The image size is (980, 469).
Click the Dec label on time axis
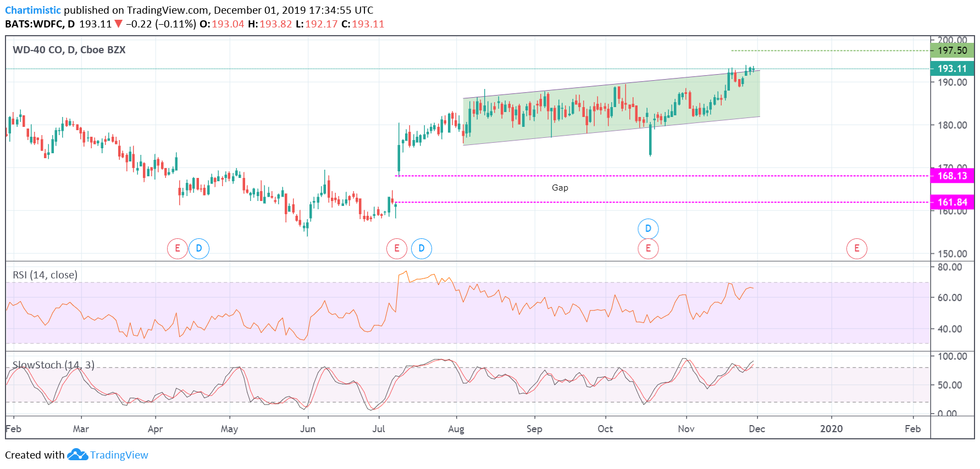pos(757,429)
